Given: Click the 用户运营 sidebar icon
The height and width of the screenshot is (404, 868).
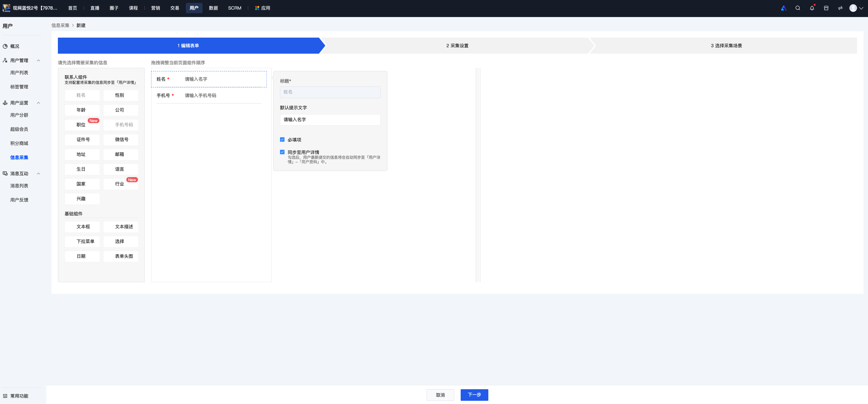Looking at the screenshot, I should 5,103.
